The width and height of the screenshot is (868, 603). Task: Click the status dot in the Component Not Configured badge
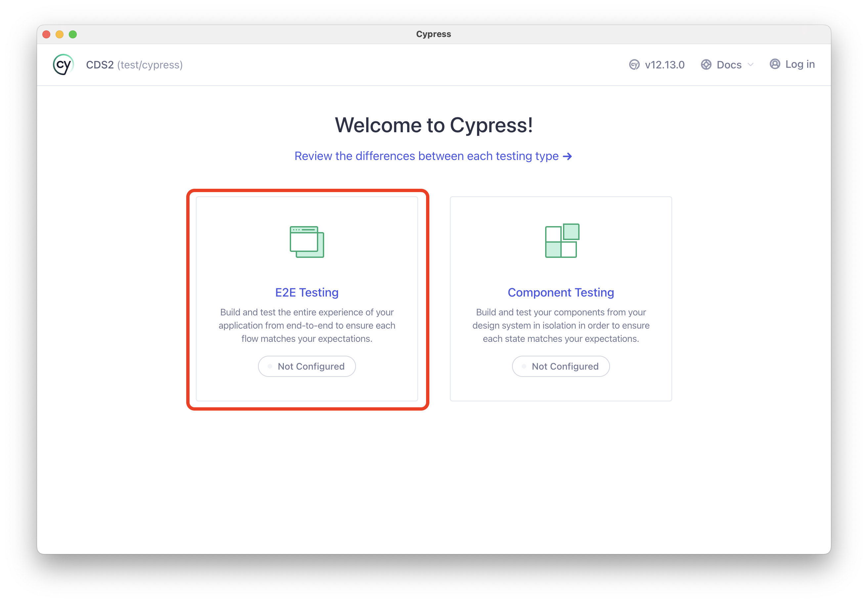[x=524, y=366]
